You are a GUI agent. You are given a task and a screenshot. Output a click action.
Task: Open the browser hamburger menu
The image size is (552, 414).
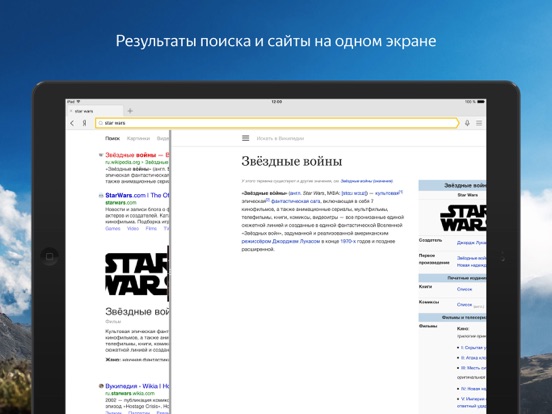(x=479, y=123)
